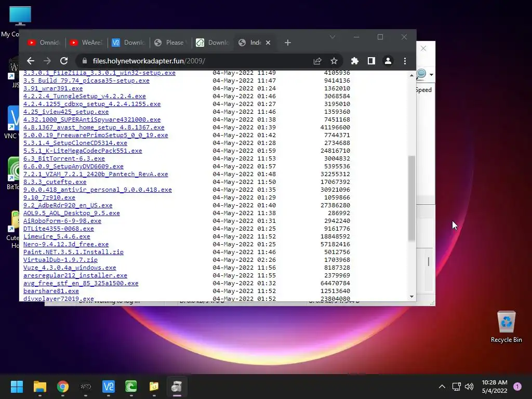The height and width of the screenshot is (399, 532).
Task: Go back to the previous page in Chrome
Action: (31, 61)
